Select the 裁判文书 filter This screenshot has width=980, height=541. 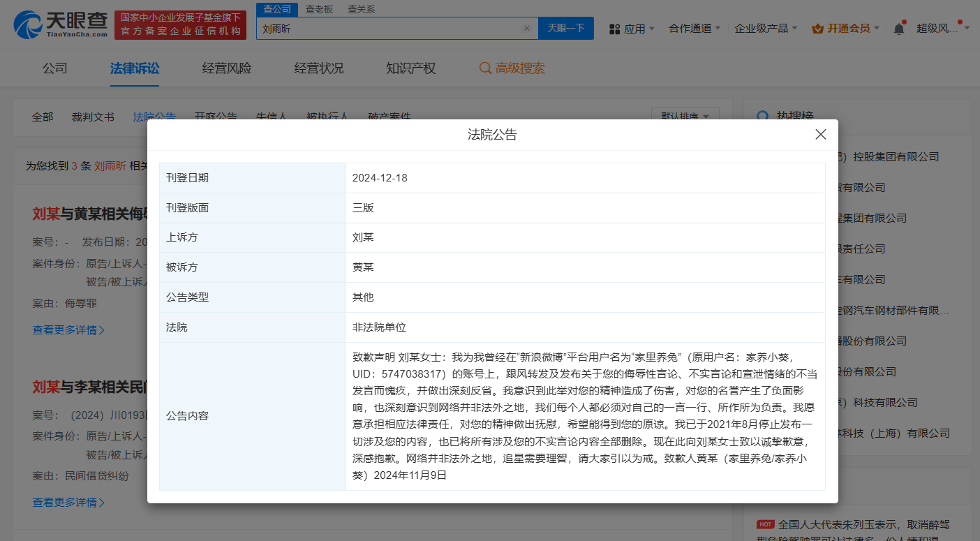pyautogui.click(x=93, y=117)
